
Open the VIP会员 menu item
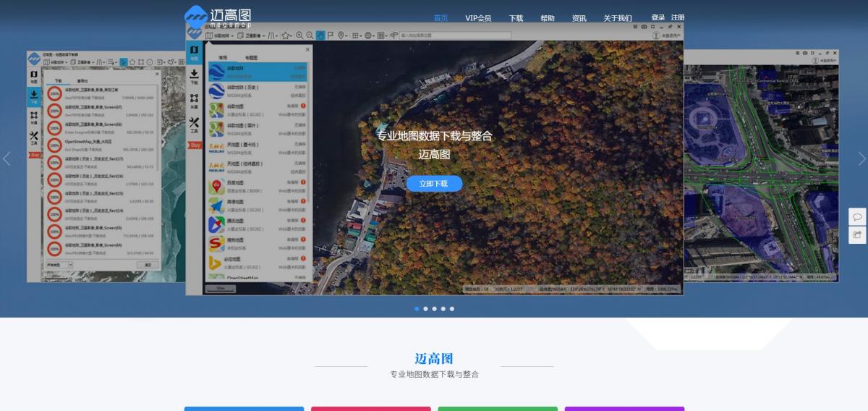click(478, 18)
